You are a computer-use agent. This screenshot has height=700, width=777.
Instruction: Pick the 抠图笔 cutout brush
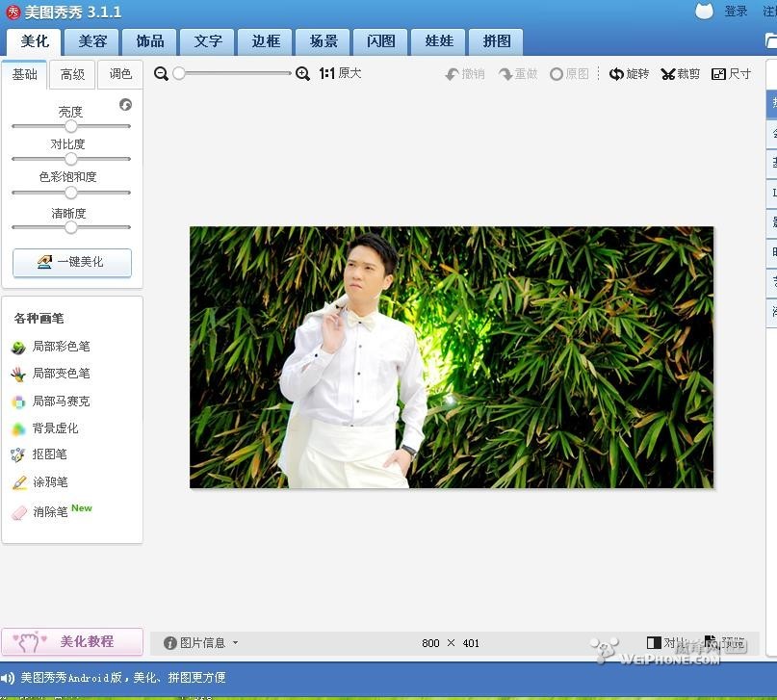point(49,454)
